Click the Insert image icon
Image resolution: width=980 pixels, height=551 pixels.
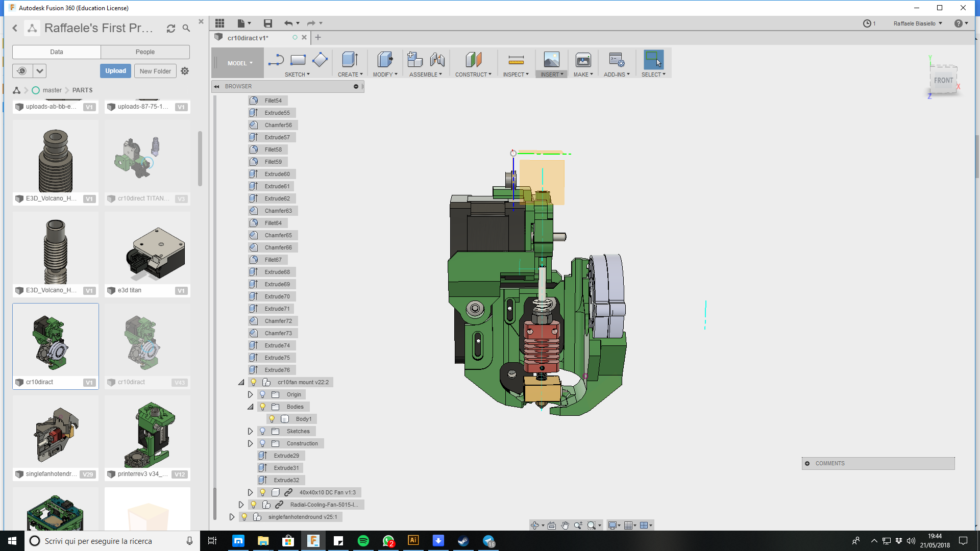tap(551, 60)
